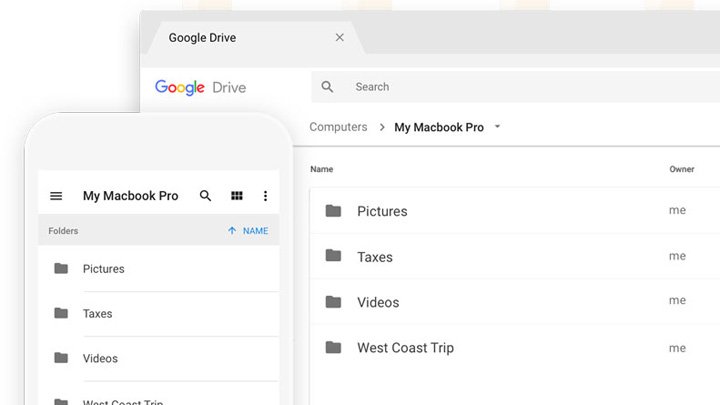Viewport: 720px width, 405px height.
Task: Click the My Macbook Pro breadcrumb label
Action: 439,127
